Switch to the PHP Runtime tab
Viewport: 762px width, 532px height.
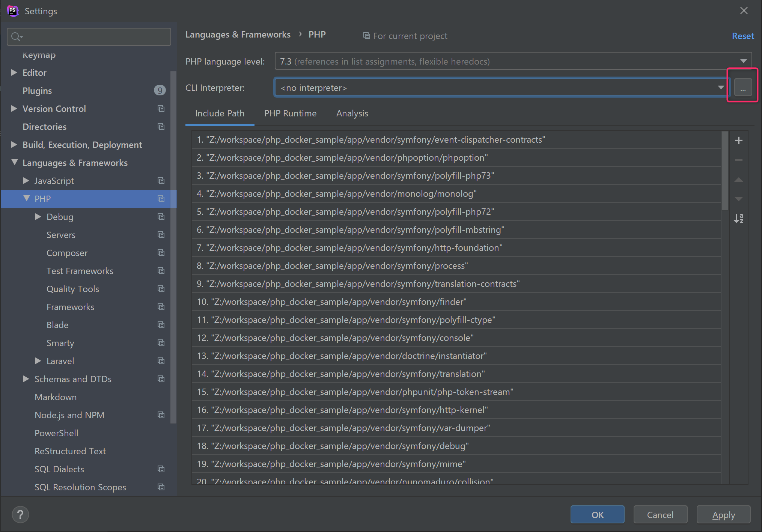(290, 113)
